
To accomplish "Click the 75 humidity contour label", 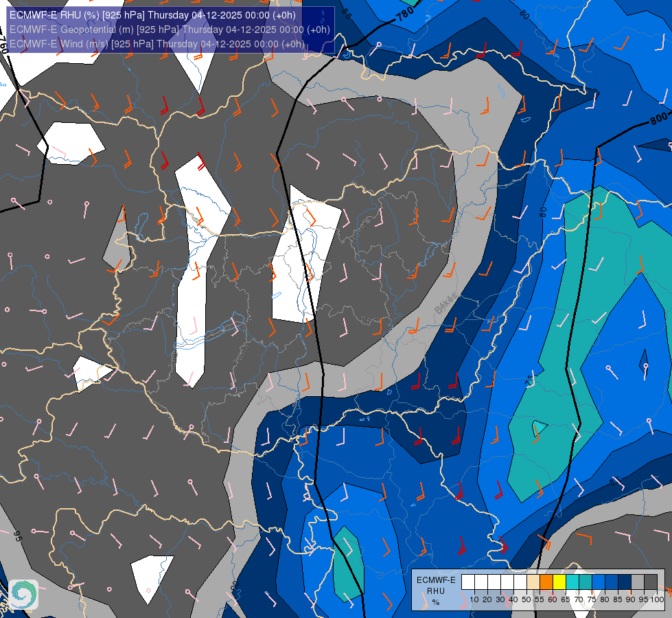I will tap(530, 380).
